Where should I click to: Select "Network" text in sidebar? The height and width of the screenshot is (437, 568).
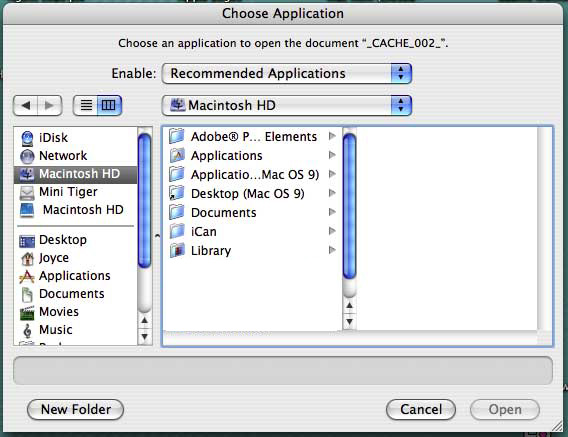tap(63, 156)
